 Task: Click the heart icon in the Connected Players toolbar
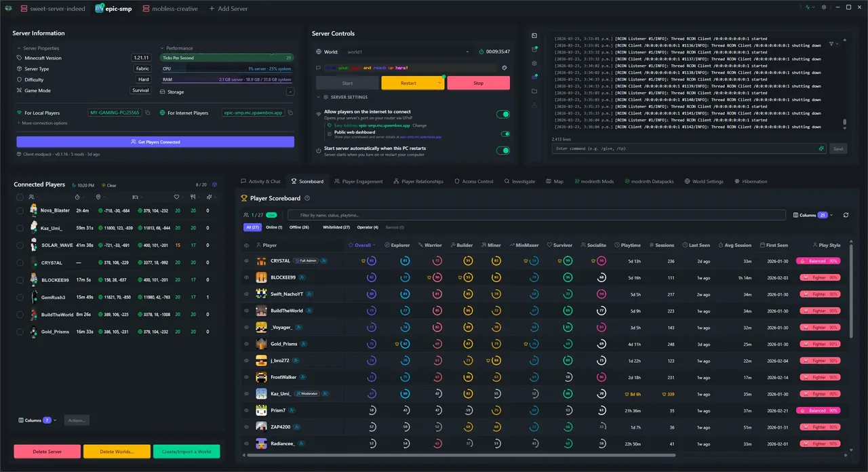(x=176, y=197)
